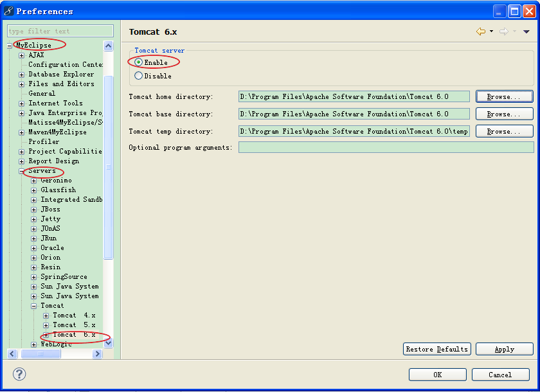Screen dimensions: 540x392
Task: Expand the WebLogic node
Action: pos(33,344)
